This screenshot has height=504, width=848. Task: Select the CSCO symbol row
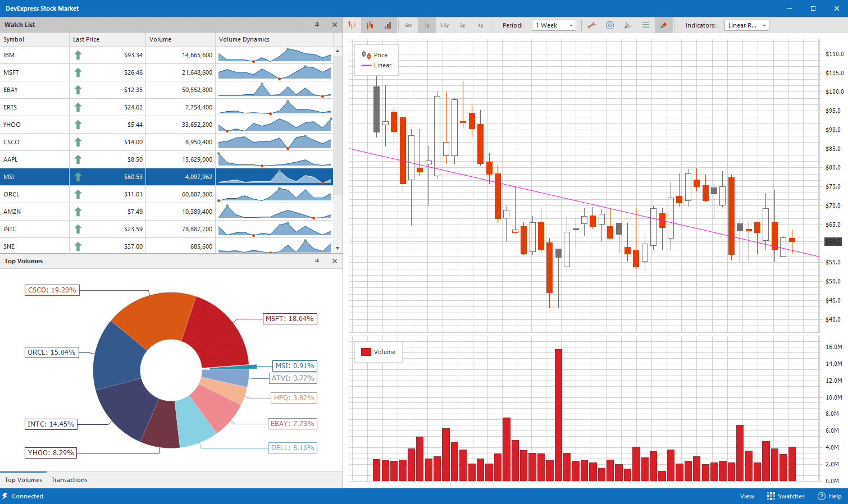pos(166,142)
